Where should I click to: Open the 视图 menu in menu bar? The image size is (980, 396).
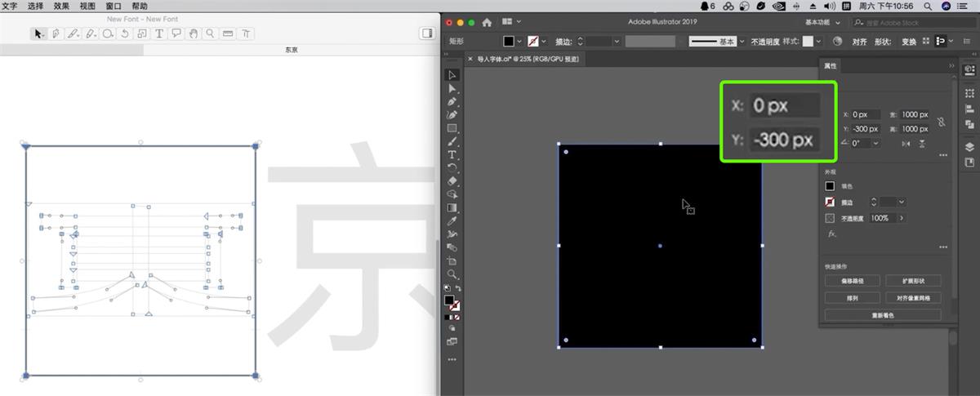(x=87, y=6)
